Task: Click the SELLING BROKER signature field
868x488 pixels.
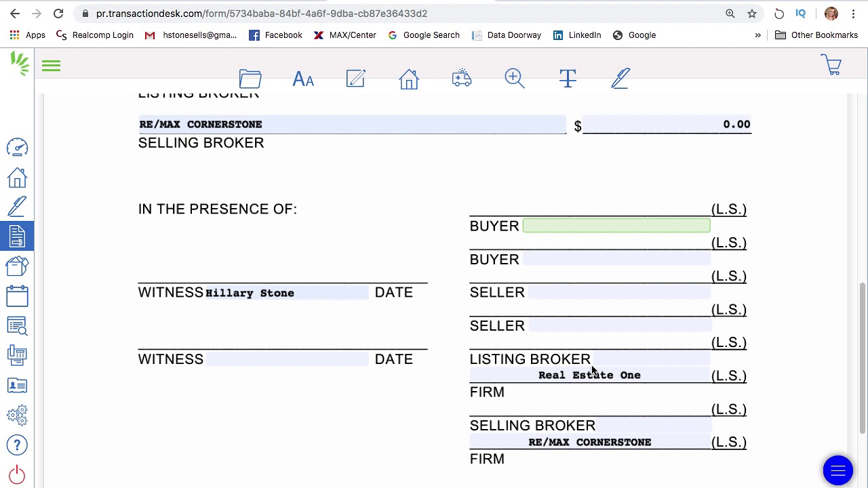Action: pos(654,425)
